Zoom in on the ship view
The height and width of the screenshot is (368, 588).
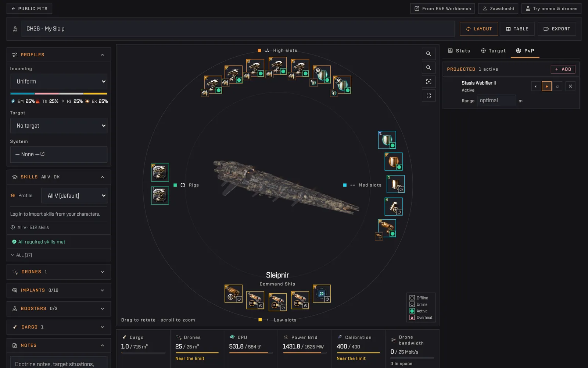(429, 54)
